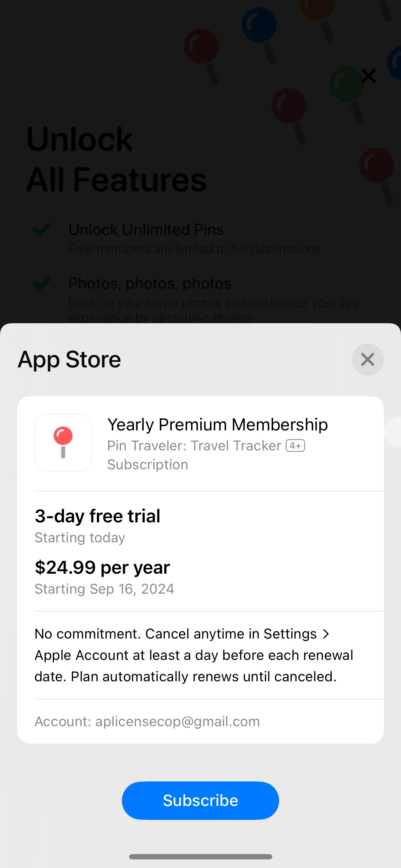
Task: Select the Account email line
Action: [x=147, y=722]
